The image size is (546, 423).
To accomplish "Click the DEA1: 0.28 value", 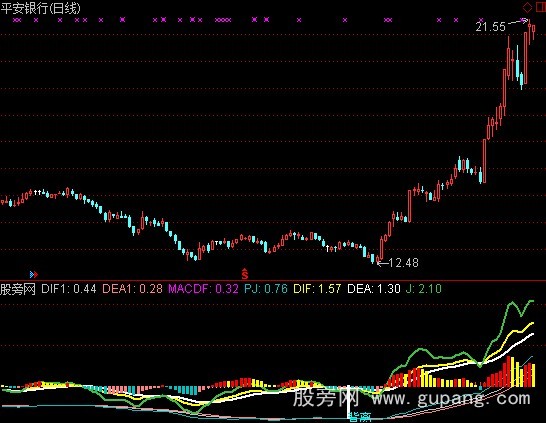I will pyautogui.click(x=132, y=289).
